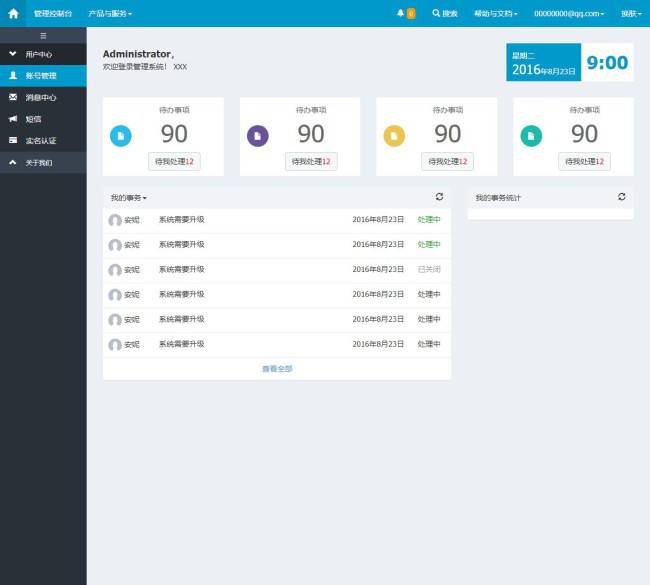Click 系统需要升级 in the first row
The height and width of the screenshot is (585, 650).
click(x=182, y=220)
